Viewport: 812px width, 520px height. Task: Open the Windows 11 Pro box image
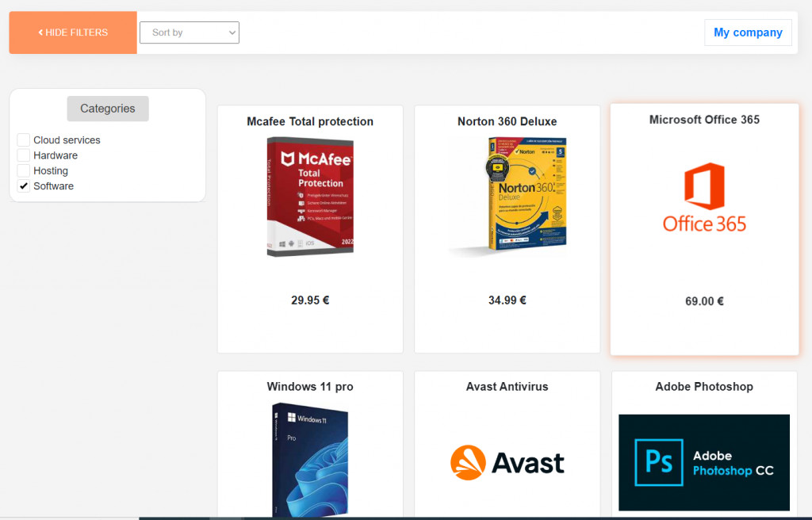point(310,460)
